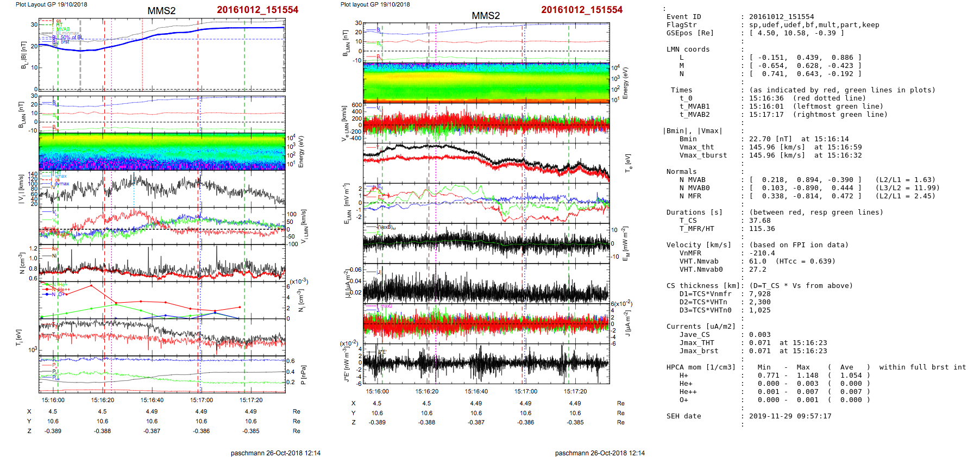Click the paschmann footer under the left plot
Viewport: 980px width, 457px height.
click(275, 453)
